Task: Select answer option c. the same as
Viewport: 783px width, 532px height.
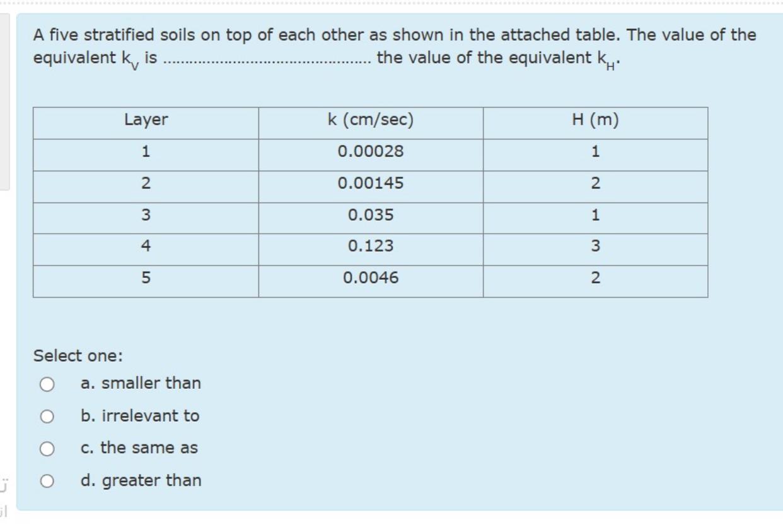Action: [x=48, y=448]
